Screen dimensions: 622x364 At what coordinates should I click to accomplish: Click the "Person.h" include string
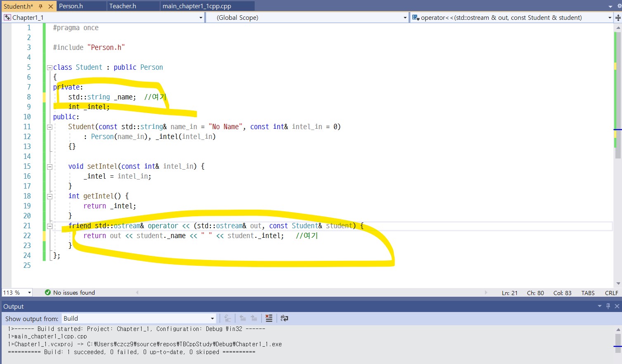pyautogui.click(x=106, y=48)
